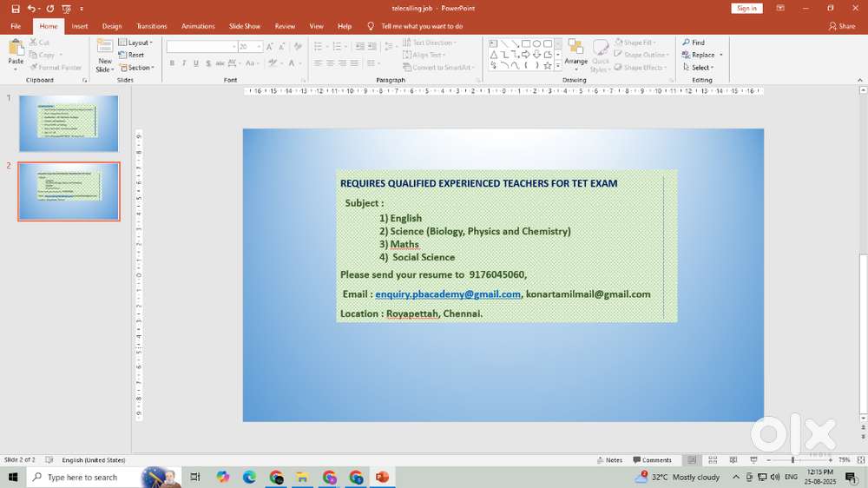This screenshot has width=868, height=488.
Task: Follow the enquiry.pbacademy@gmail.com link
Action: [x=447, y=294]
